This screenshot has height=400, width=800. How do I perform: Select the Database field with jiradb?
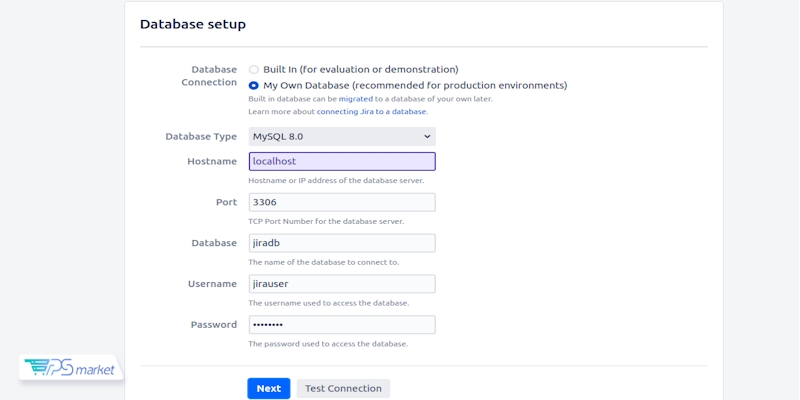(x=342, y=243)
